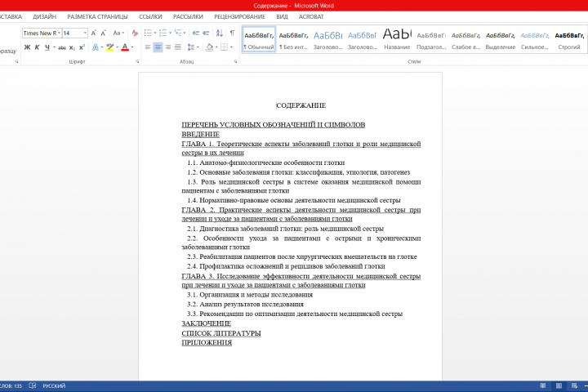
Task: Increase the font size
Action: pyautogui.click(x=94, y=33)
